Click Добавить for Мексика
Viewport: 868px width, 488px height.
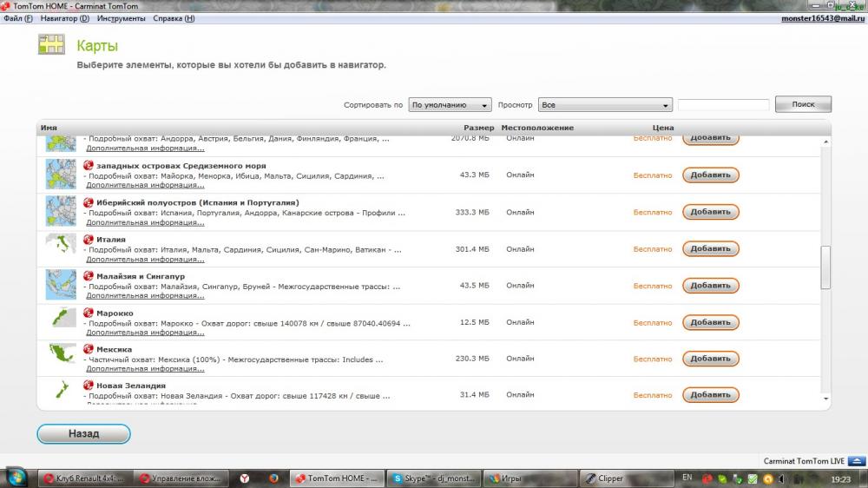point(710,359)
